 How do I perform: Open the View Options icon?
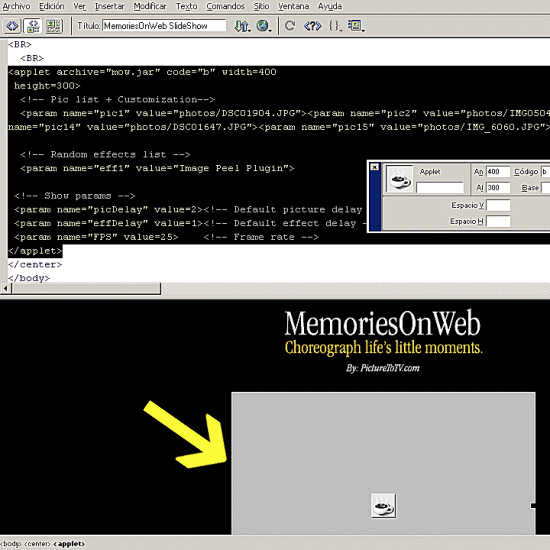tap(356, 26)
